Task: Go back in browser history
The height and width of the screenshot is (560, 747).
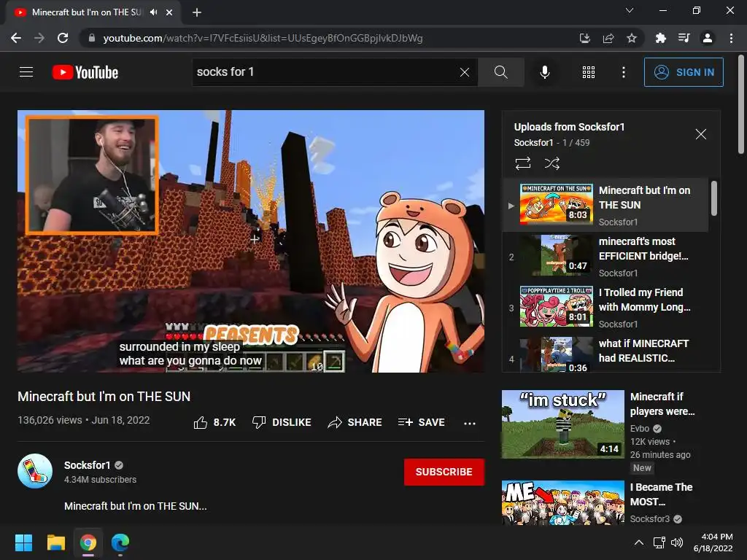Action: [x=16, y=38]
